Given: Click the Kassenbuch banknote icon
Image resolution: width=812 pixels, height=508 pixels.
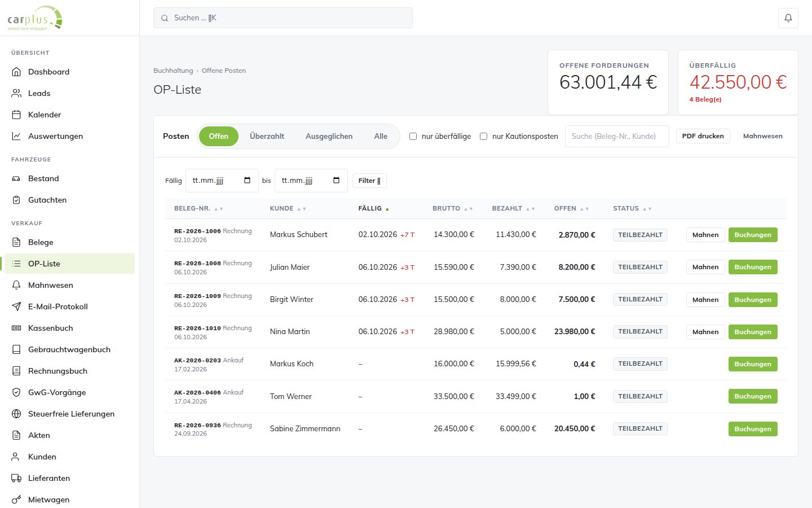Looking at the screenshot, I should pos(16,328).
